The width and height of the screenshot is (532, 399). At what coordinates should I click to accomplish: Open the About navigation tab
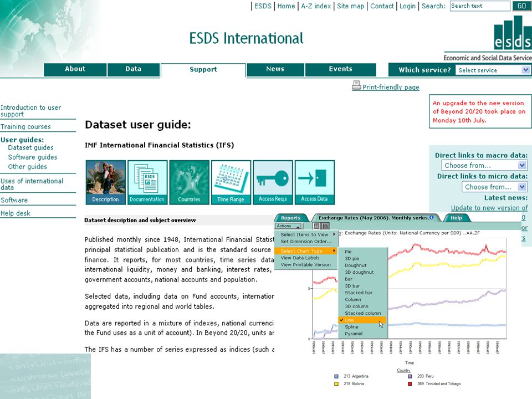coord(75,69)
